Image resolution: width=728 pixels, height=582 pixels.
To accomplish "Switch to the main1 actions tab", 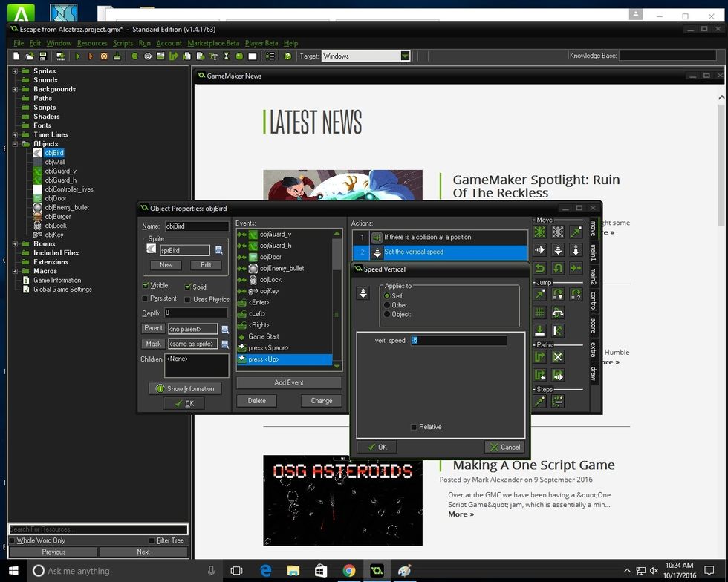I will click(x=594, y=252).
